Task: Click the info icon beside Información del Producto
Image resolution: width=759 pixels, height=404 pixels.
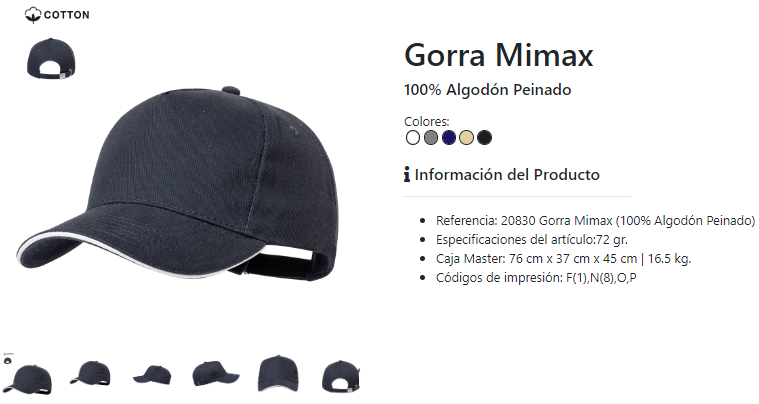Action: coord(407,174)
